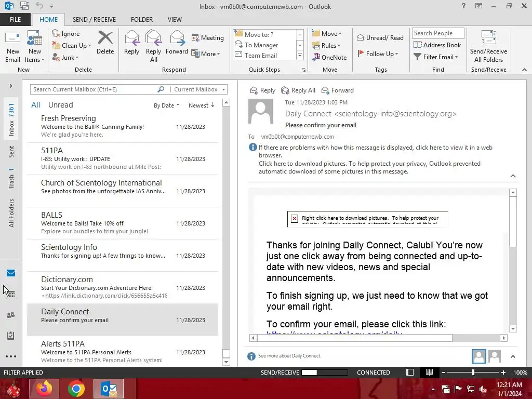Open Calendar view in navigation bar
Image resolution: width=532 pixels, height=399 pixels.
[x=11, y=294]
